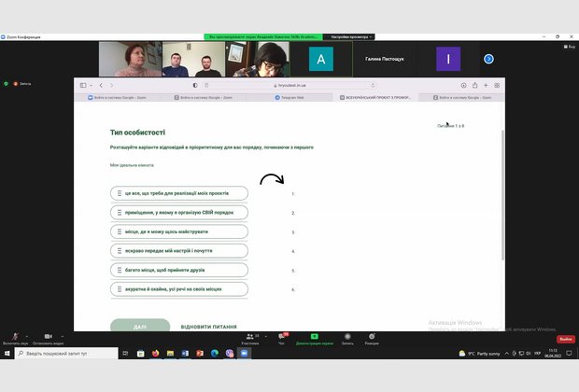Click the privacy shield icon in browser toolbar
Image resolution: width=579 pixels, height=392 pixels.
pos(195,85)
